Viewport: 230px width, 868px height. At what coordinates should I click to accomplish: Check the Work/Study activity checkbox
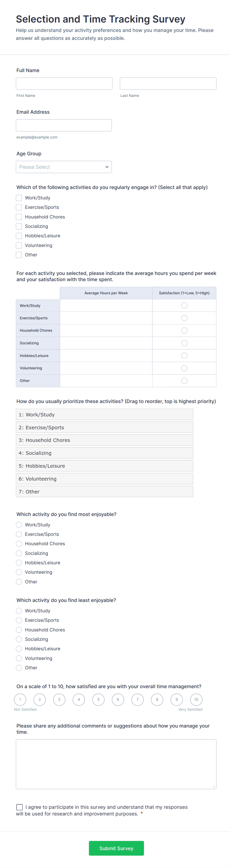tap(19, 198)
